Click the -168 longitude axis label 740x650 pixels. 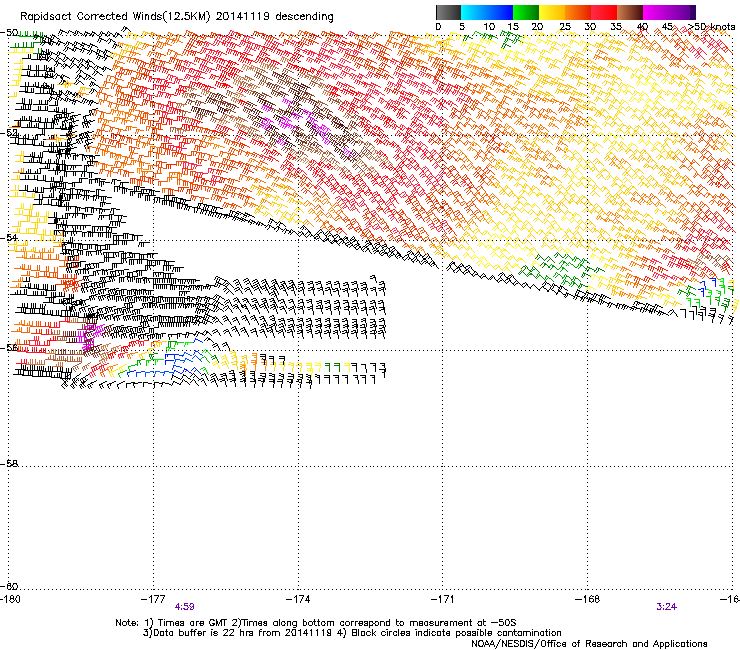coord(588,599)
